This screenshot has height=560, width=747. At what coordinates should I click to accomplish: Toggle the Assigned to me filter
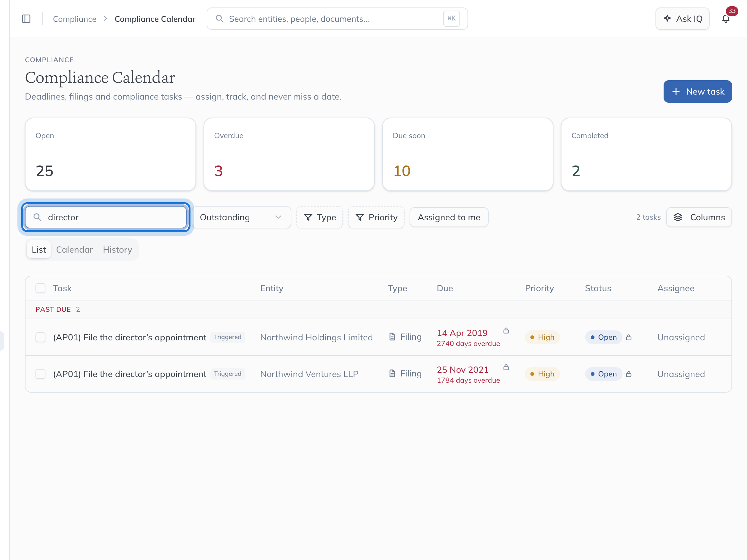pyautogui.click(x=449, y=217)
